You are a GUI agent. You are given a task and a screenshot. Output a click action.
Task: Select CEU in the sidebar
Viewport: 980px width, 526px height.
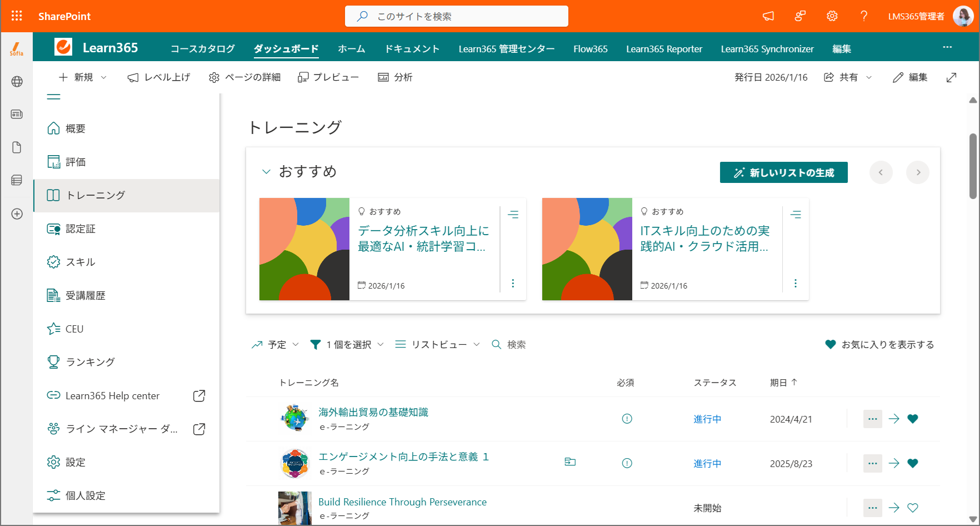(127, 329)
